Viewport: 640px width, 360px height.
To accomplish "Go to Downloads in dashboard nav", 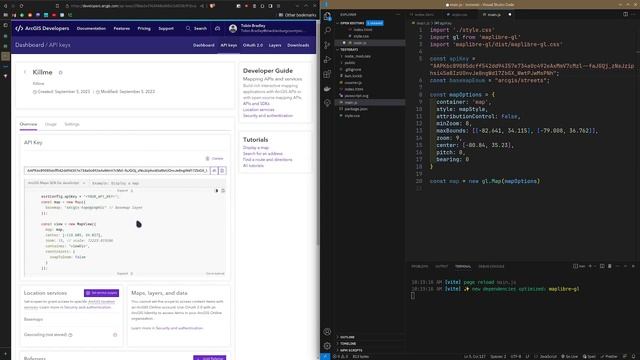I will [298, 45].
